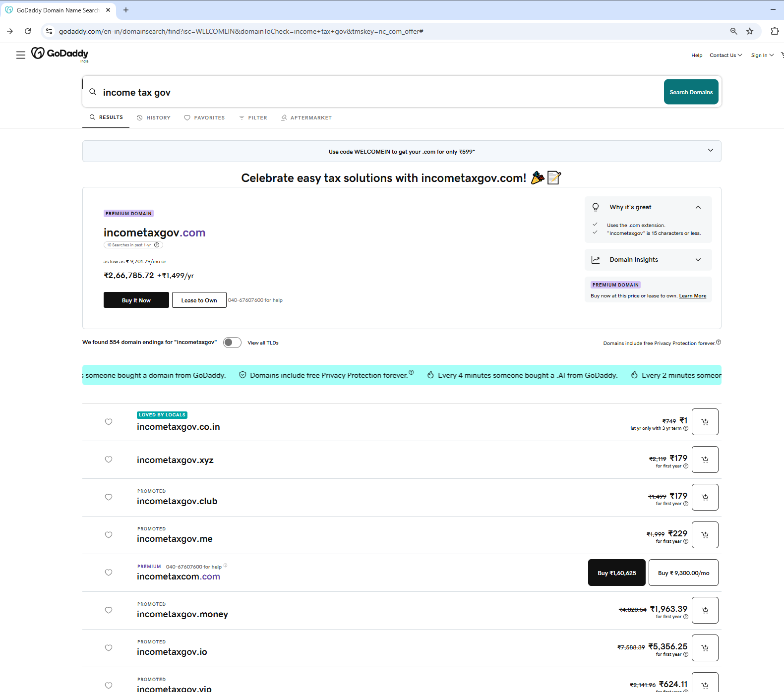Click info icon for incometaxgov.club price
The image size is (784, 692).
point(686,504)
